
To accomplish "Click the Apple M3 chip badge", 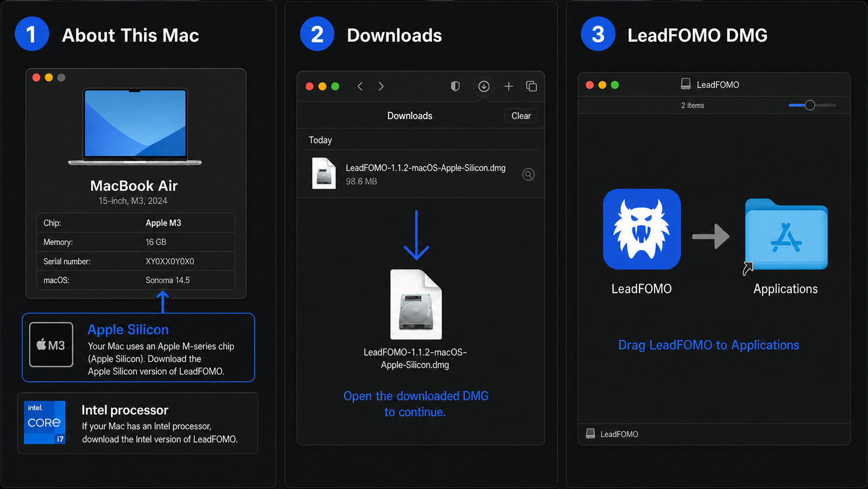I will [x=51, y=345].
